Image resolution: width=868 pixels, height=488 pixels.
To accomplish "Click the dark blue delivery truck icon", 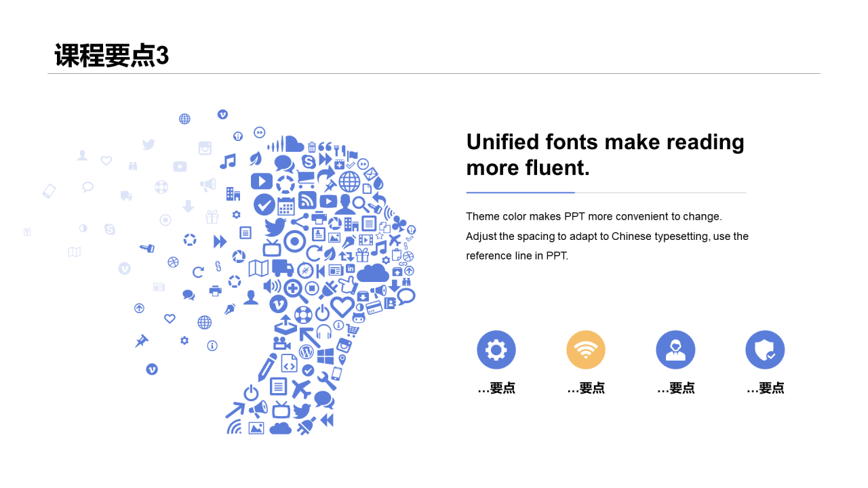I will [x=283, y=268].
